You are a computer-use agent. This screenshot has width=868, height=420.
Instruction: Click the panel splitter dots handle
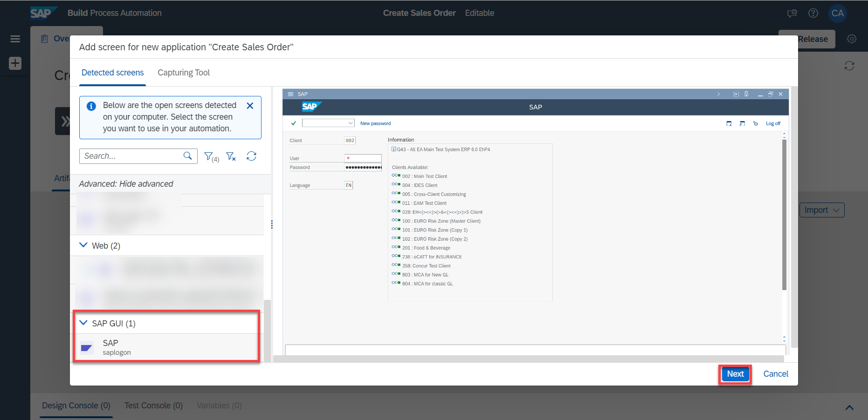[x=272, y=224]
